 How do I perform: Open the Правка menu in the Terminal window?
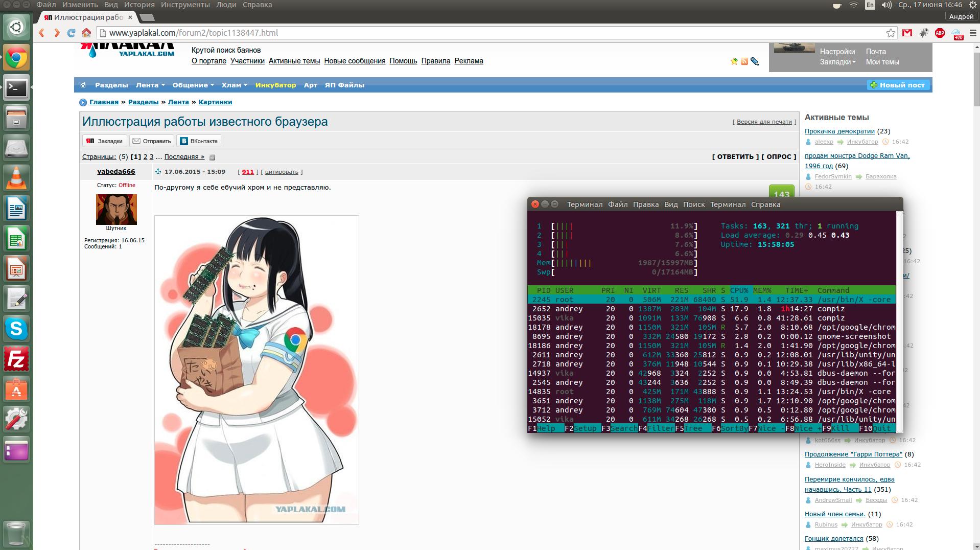tap(646, 204)
